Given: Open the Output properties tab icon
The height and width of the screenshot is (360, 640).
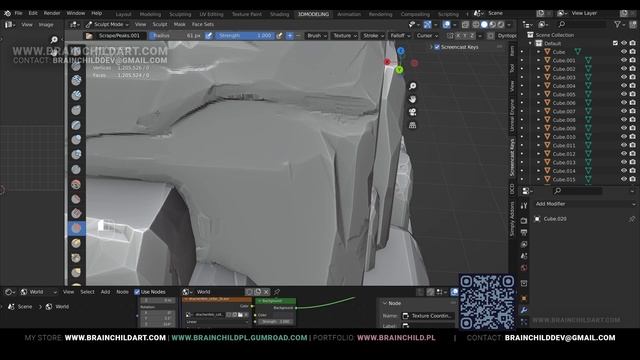Looking at the screenshot, I should (524, 233).
